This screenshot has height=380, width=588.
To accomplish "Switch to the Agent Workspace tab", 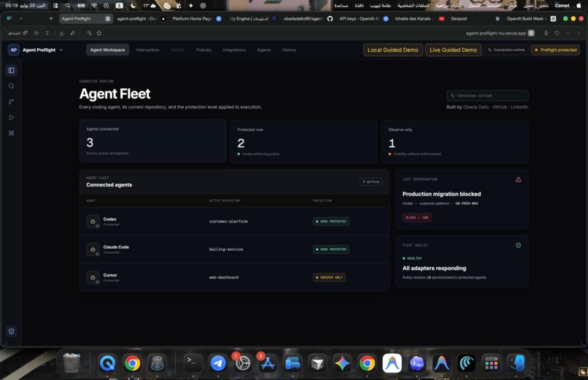I will [108, 50].
